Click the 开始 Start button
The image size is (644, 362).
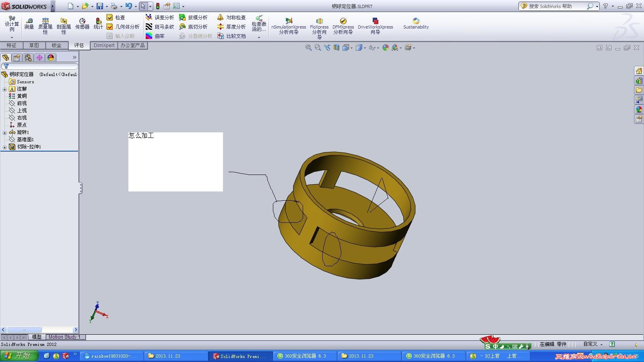[x=19, y=356]
